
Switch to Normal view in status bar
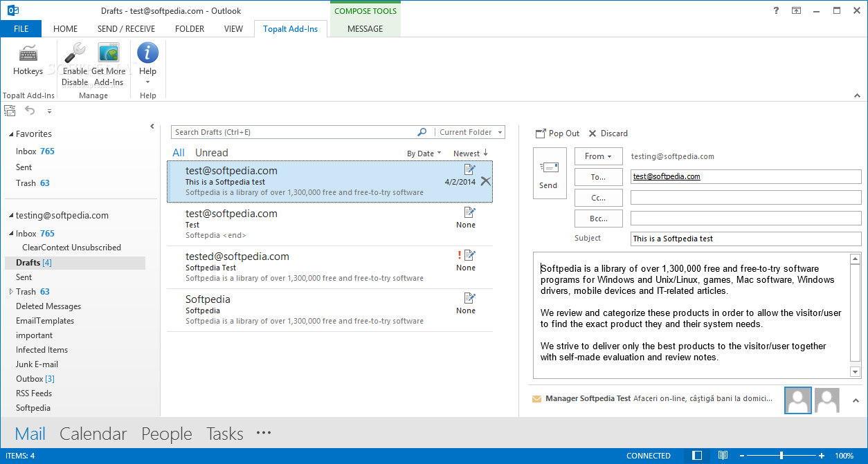(698, 456)
